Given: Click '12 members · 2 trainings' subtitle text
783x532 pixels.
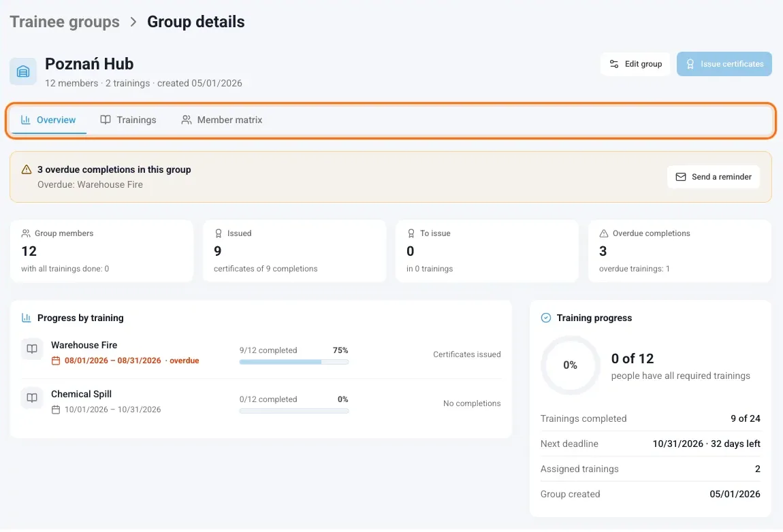Looking at the screenshot, I should coord(97,84).
